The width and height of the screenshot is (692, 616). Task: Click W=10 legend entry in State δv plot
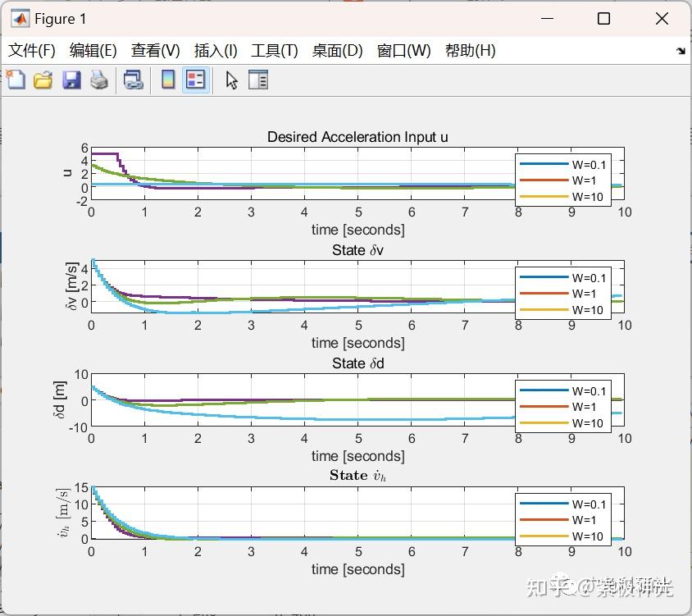(x=562, y=309)
